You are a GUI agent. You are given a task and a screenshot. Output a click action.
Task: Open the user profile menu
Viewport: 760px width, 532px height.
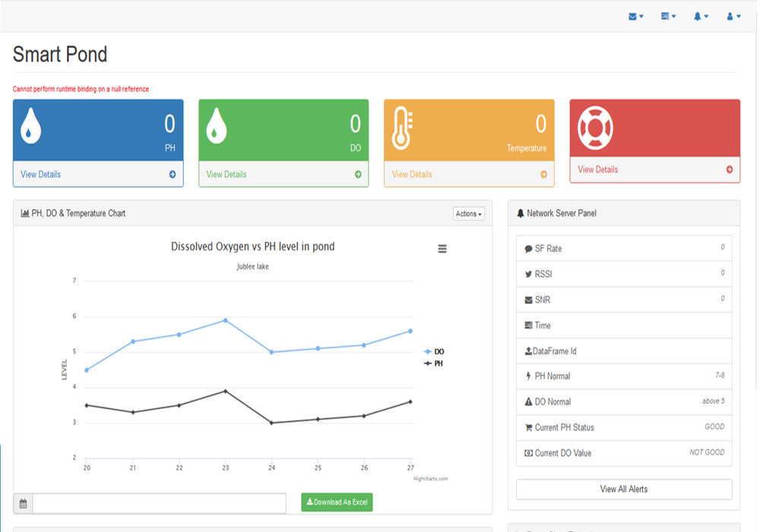(733, 16)
